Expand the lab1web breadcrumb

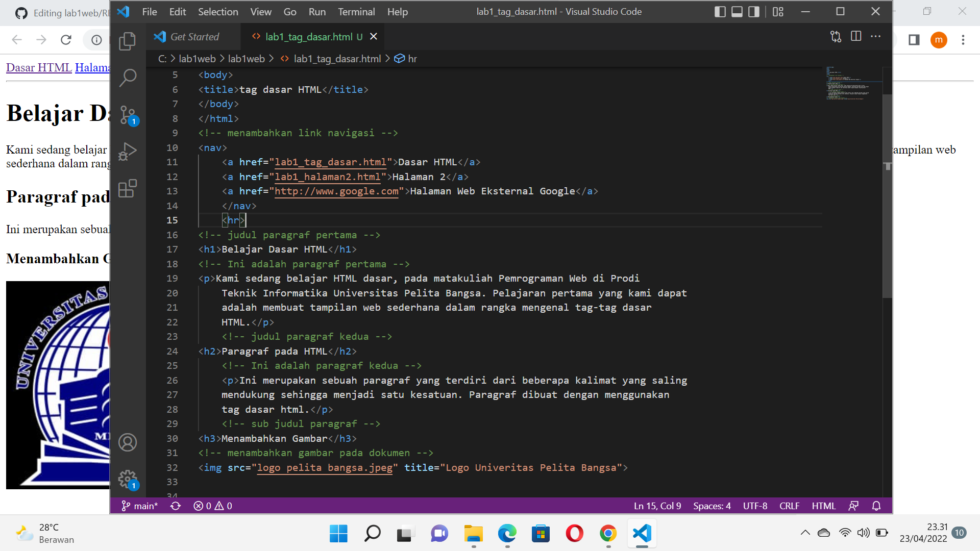click(x=197, y=58)
